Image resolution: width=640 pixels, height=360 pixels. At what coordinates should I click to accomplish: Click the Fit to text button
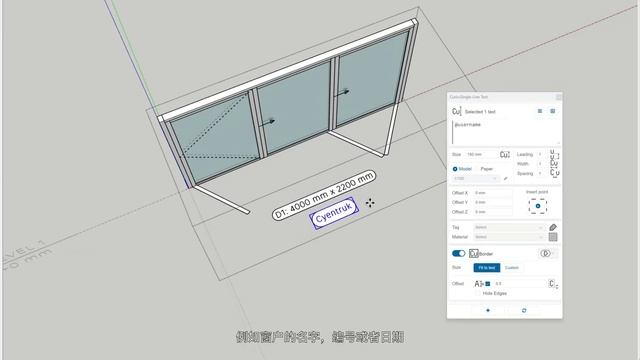[x=487, y=268]
